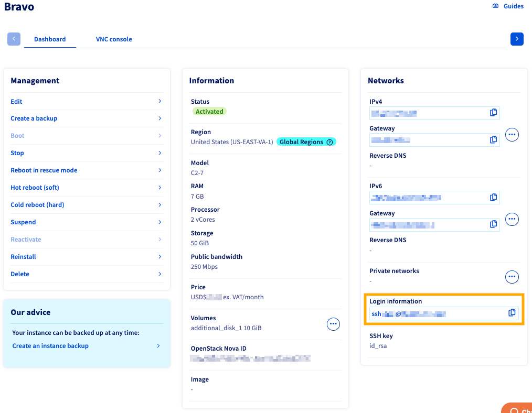Screen dimensions: 532x413
Task: Copy the IPv6 address
Action: point(493,198)
